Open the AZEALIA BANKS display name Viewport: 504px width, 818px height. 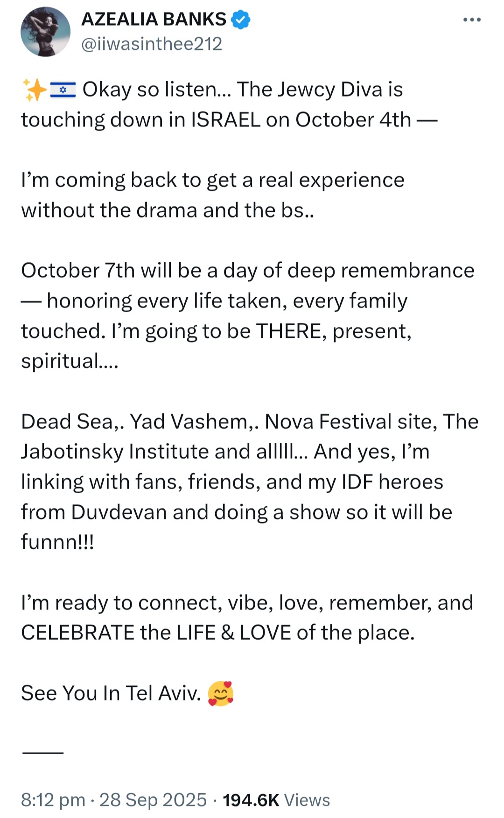pos(154,20)
